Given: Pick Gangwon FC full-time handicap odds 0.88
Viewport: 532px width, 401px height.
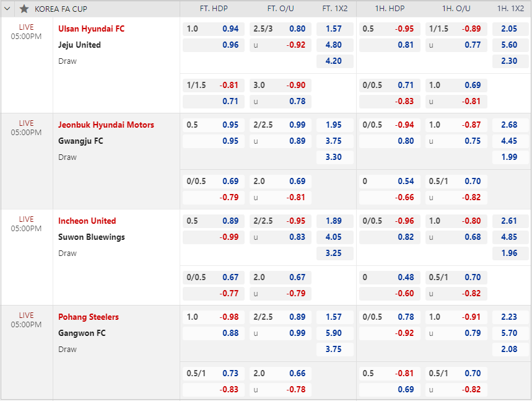Looking at the screenshot, I should pos(214,333).
